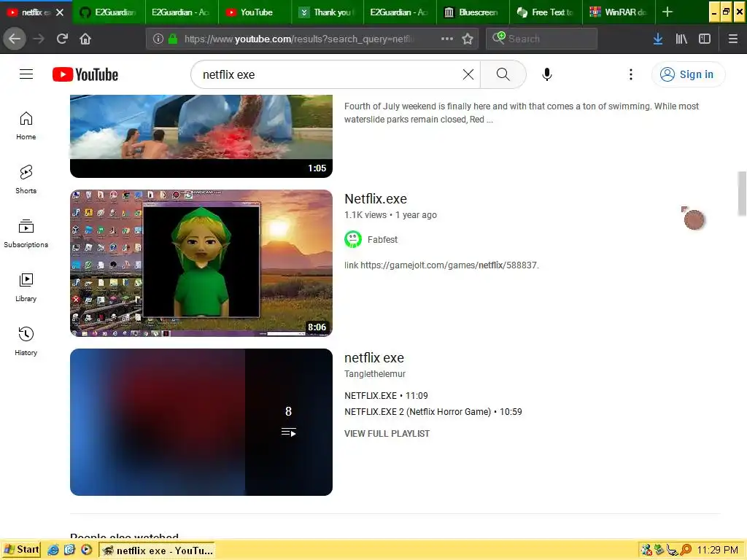Image resolution: width=747 pixels, height=560 pixels.
Task: Open the Tanglethelemur channel link
Action: pos(375,374)
